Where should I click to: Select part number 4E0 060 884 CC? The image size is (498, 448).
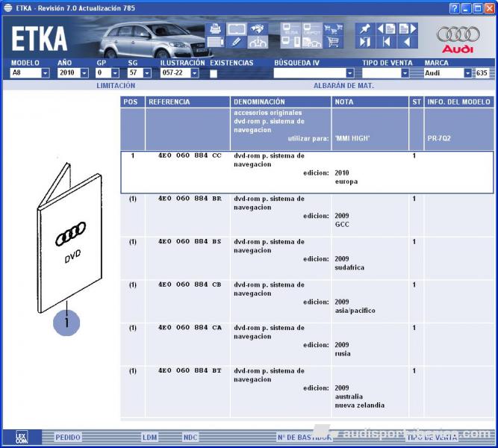tap(190, 155)
